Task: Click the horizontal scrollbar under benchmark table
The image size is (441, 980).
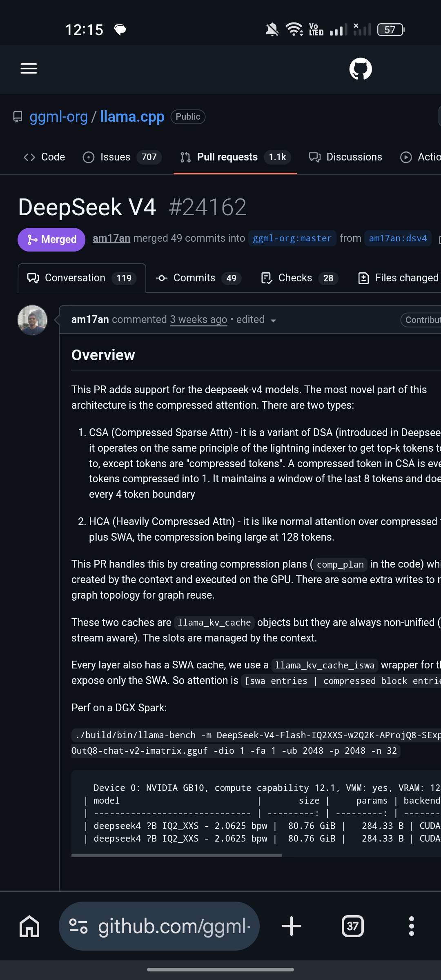Action: click(x=176, y=855)
